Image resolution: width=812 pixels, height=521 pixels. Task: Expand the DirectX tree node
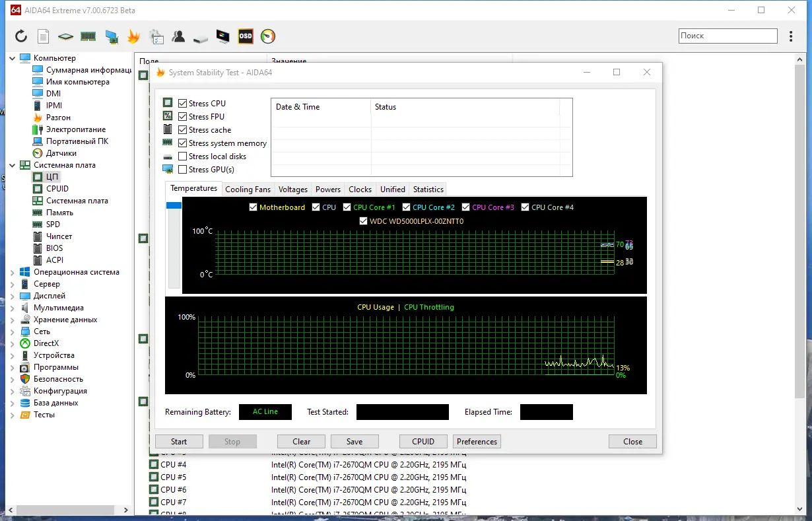(13, 343)
